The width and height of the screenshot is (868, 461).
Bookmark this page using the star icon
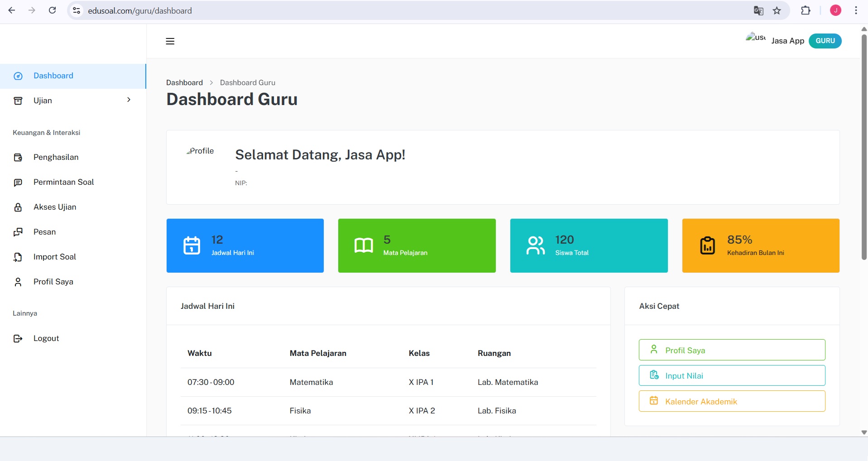[777, 10]
